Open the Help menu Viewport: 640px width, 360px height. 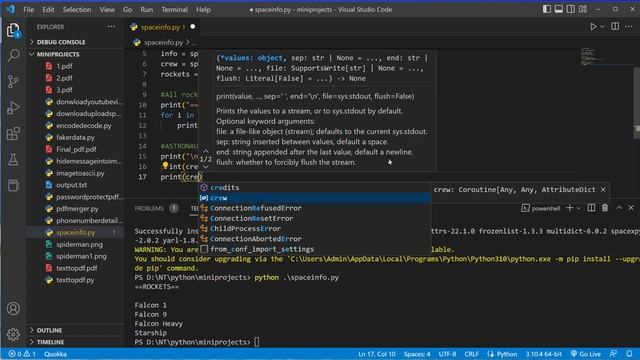[x=203, y=9]
